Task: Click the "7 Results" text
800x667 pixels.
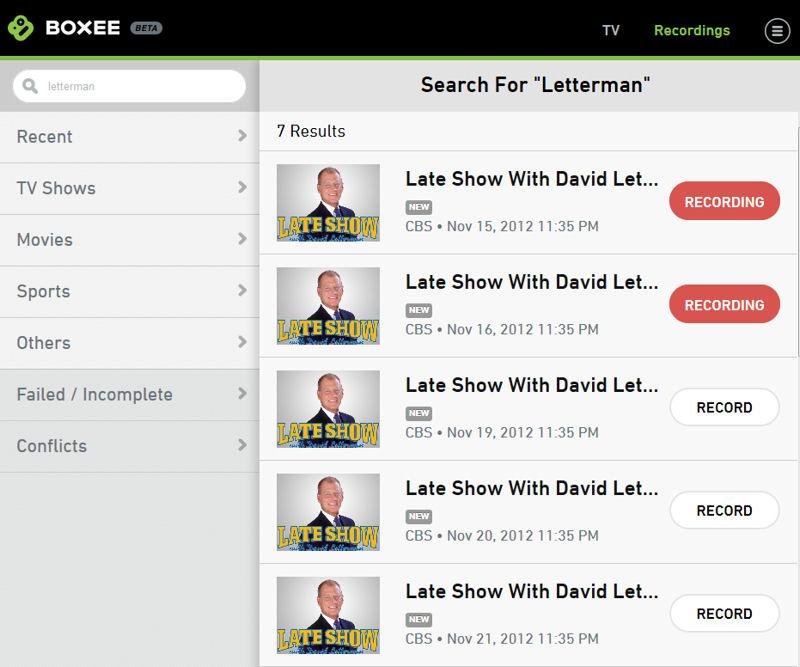Action: 311,131
